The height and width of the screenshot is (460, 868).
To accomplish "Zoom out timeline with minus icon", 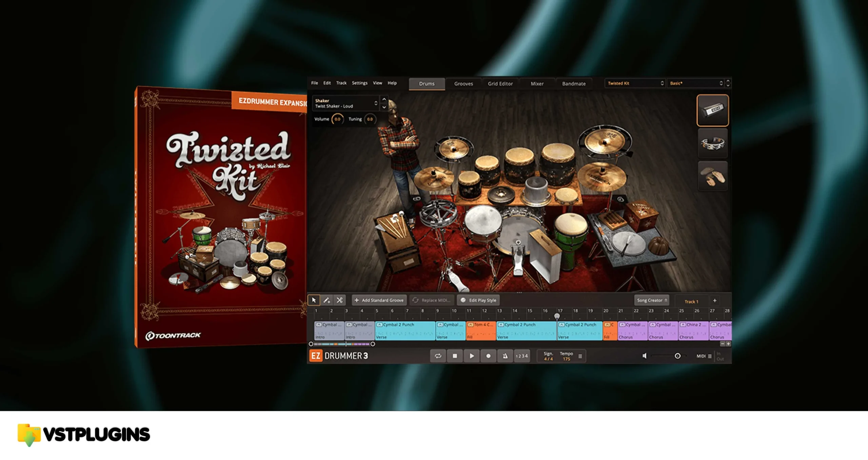I will pyautogui.click(x=722, y=344).
